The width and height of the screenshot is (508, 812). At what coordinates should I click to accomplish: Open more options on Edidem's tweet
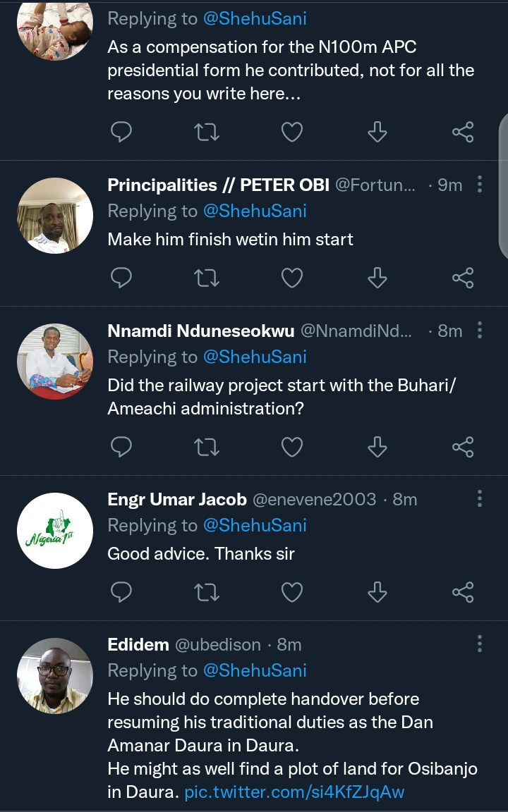(480, 644)
